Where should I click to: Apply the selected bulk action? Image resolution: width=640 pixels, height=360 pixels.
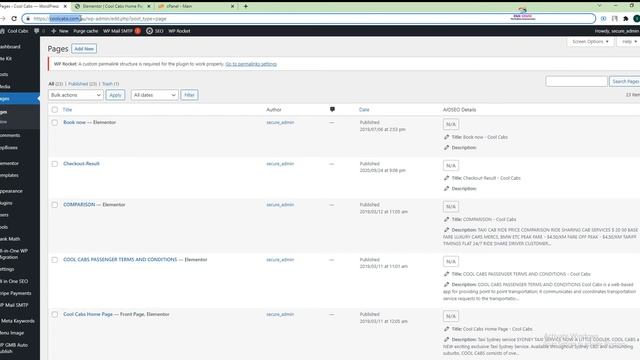[116, 95]
